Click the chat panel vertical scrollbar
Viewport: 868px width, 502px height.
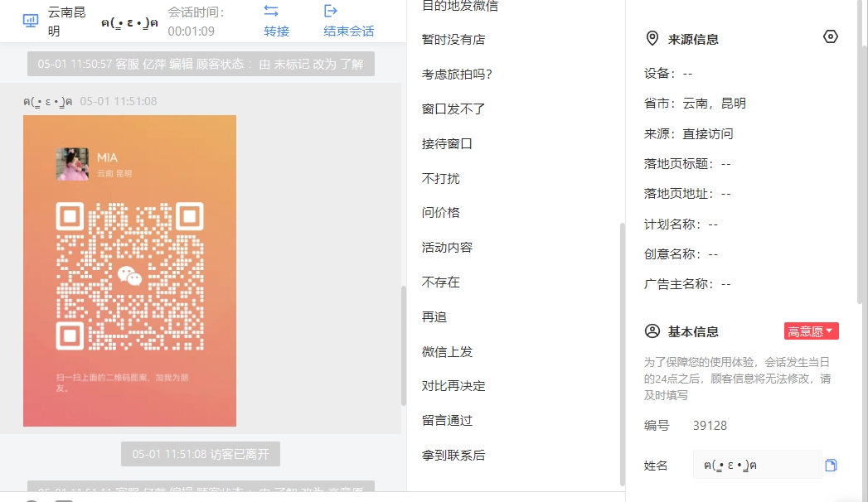(x=404, y=346)
